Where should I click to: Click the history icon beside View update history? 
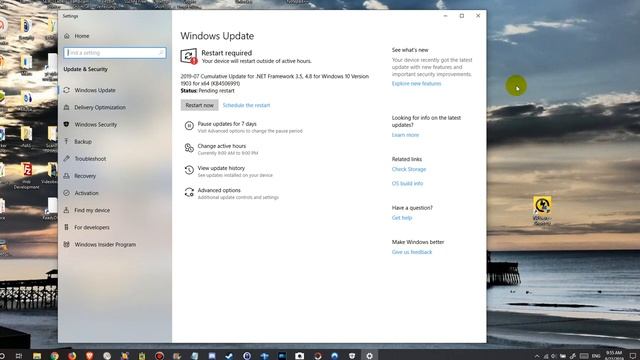coord(189,170)
